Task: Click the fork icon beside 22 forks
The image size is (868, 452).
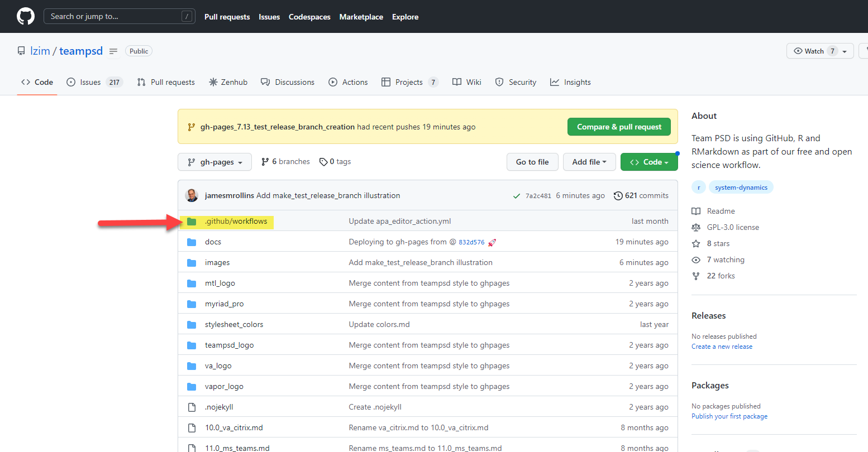Action: [696, 276]
